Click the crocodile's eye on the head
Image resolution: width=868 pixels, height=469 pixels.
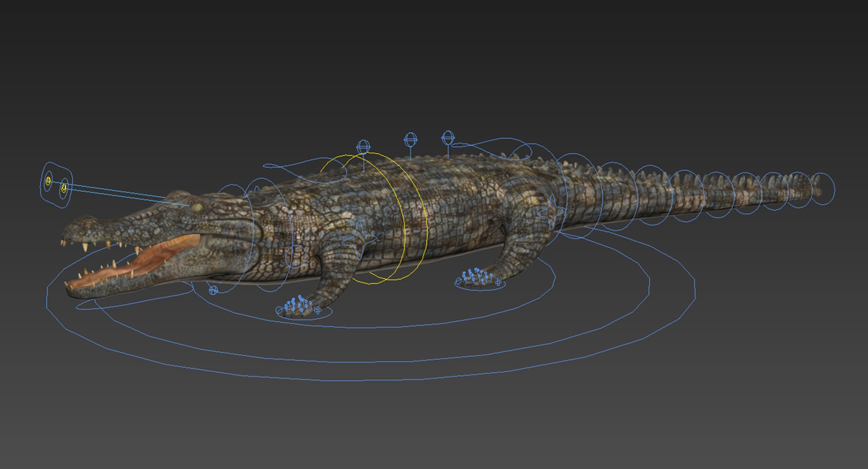click(x=197, y=207)
